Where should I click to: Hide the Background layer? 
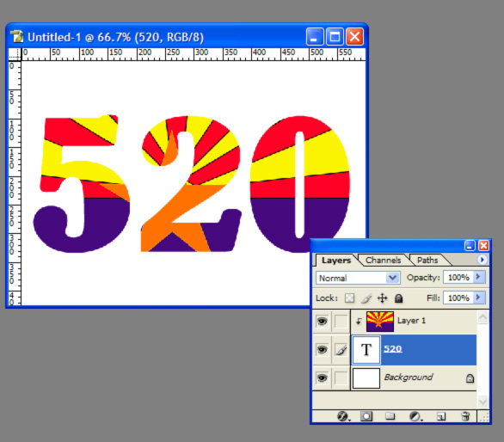322,378
